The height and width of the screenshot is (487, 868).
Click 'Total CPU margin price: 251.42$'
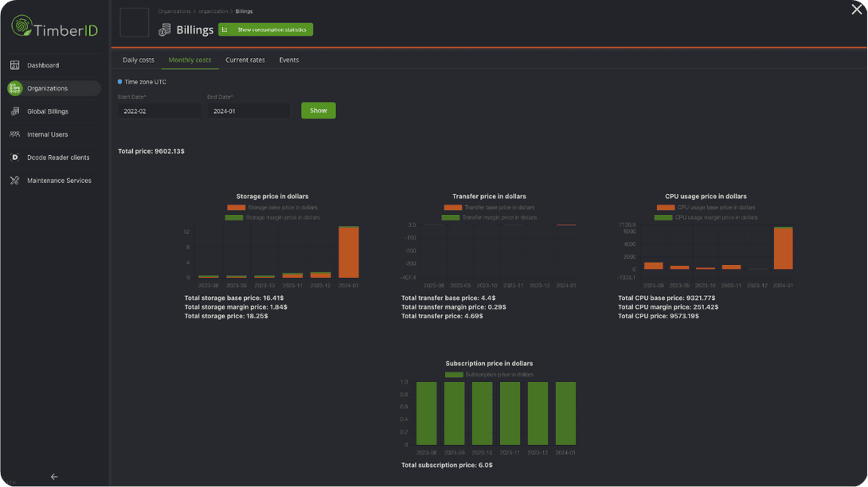[668, 307]
